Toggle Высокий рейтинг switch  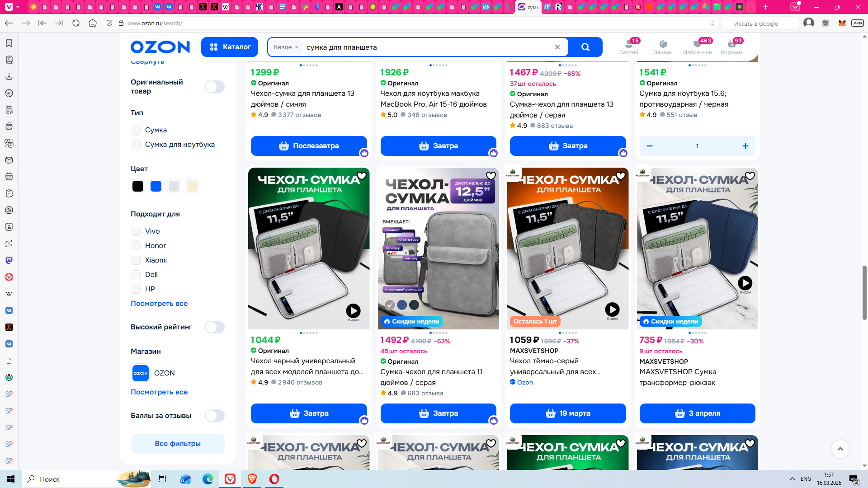[x=214, y=327]
